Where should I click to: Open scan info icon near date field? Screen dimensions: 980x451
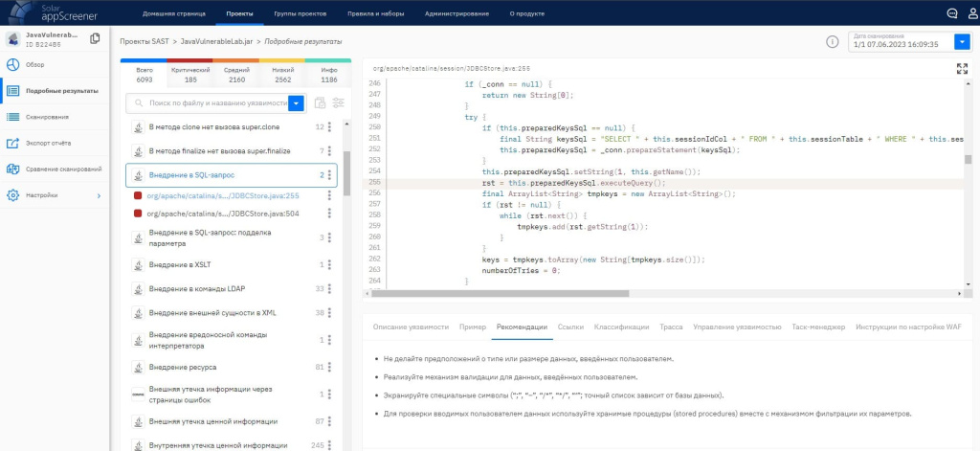pyautogui.click(x=832, y=42)
